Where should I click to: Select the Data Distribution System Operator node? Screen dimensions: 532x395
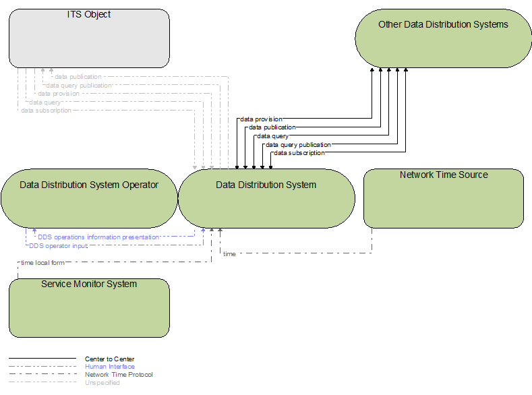89,198
